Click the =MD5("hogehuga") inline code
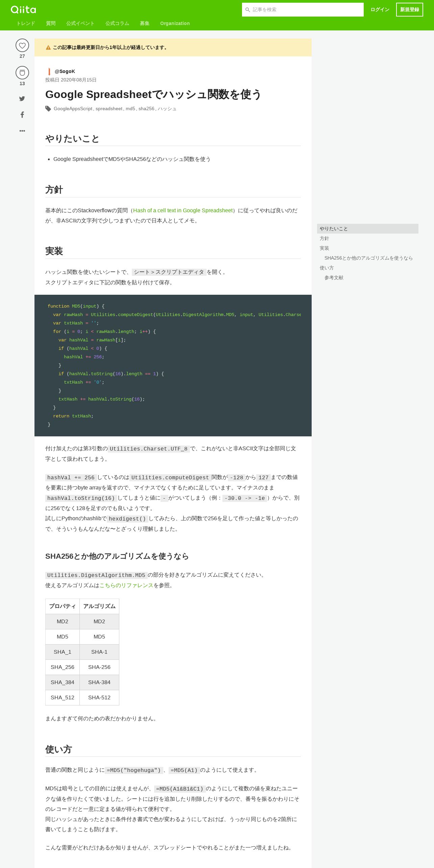Image resolution: width=434 pixels, height=868 pixels. [x=134, y=770]
